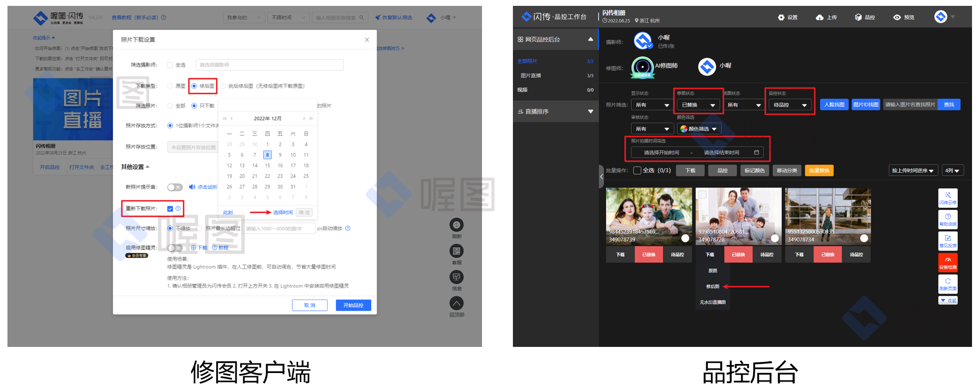Open the 按上传时间逆序 sort dropdown
Image resolution: width=980 pixels, height=389 pixels.
(x=913, y=171)
